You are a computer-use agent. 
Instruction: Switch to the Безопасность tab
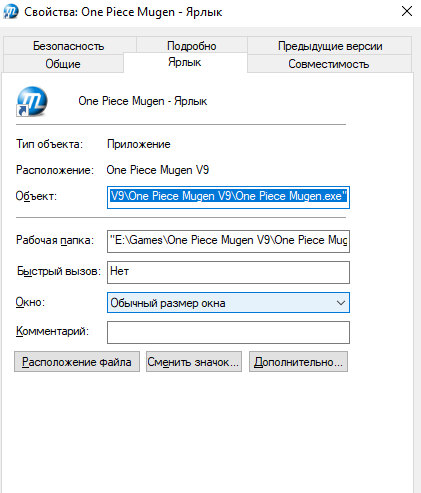point(69,46)
